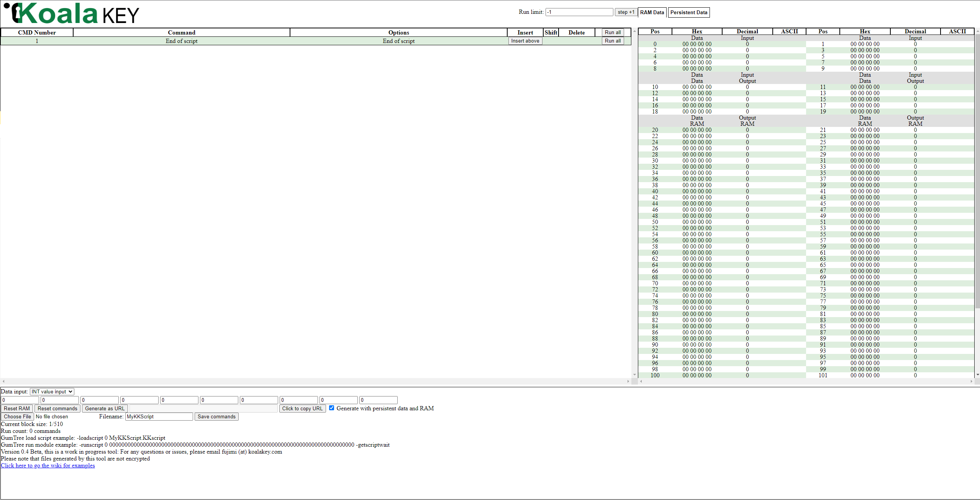980x500 pixels.
Task: Click Insert above for End of script
Action: click(x=525, y=41)
